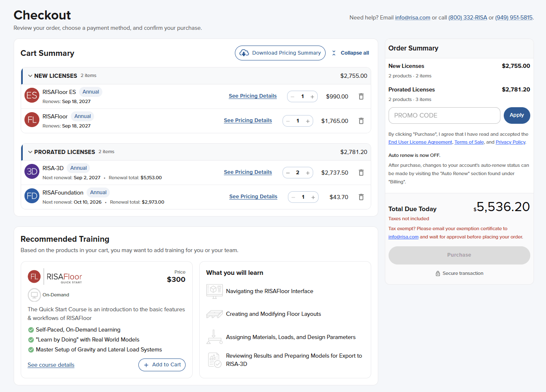Image resolution: width=546 pixels, height=392 pixels.
Task: Apply the promo code
Action: 517,115
